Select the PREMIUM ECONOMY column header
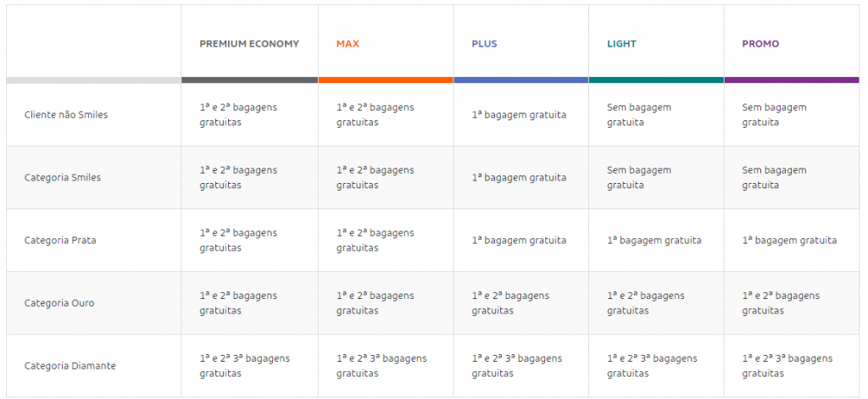The height and width of the screenshot is (399, 868). (249, 44)
